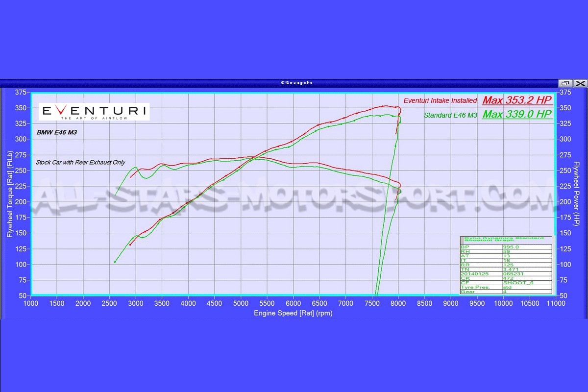Click the 'BP' row label
The height and width of the screenshot is (392, 588).
[x=481, y=247]
